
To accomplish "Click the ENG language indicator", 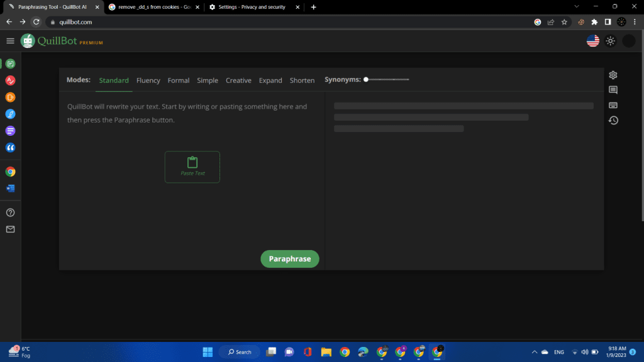I will coord(559,352).
